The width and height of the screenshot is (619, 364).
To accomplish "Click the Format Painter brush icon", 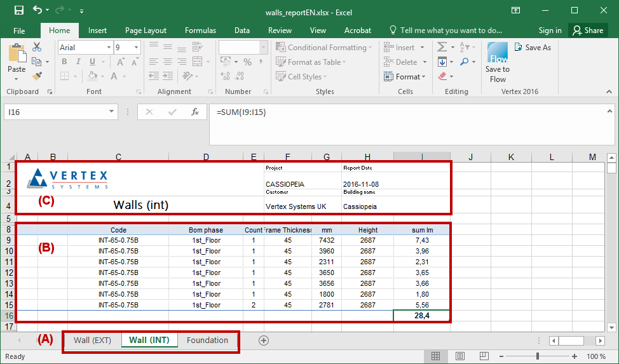I will pyautogui.click(x=37, y=76).
